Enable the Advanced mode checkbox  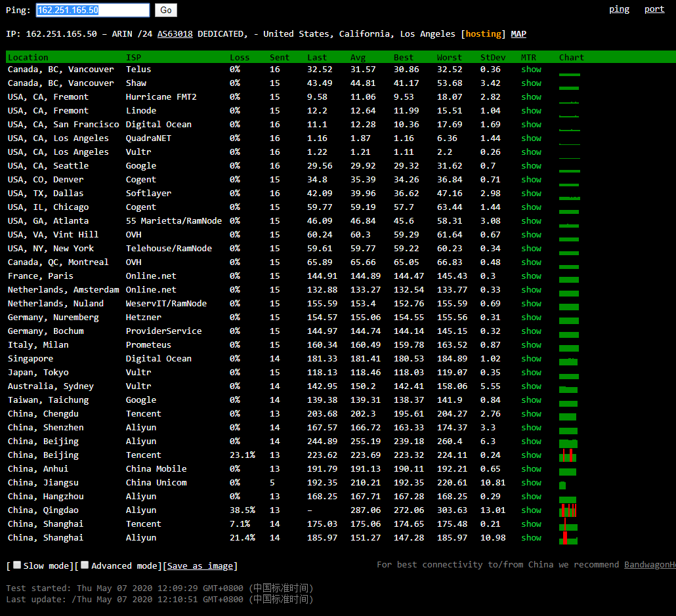[85, 565]
